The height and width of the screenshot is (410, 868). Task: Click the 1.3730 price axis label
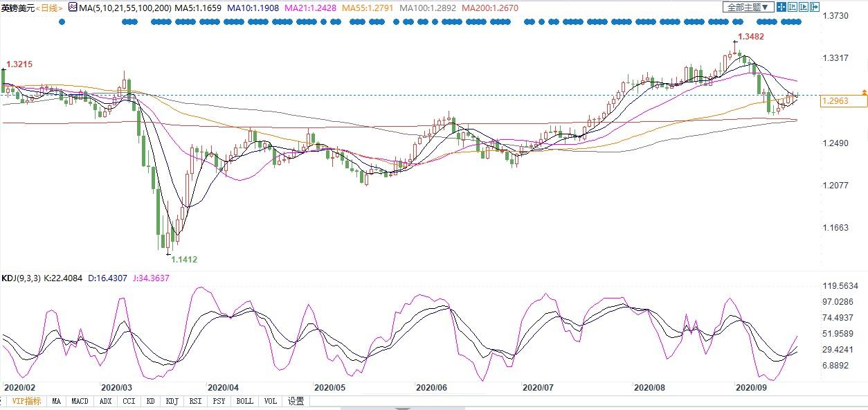pos(835,15)
